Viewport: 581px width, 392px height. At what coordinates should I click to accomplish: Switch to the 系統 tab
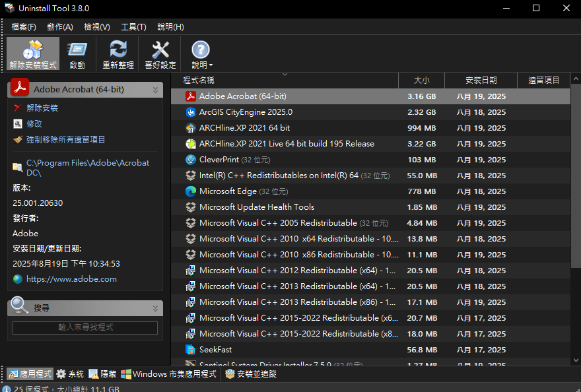pos(70,374)
